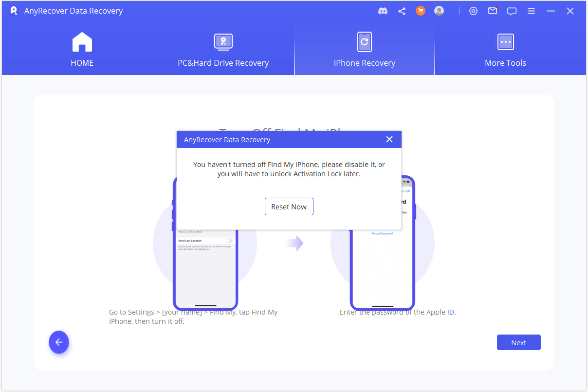588x392 pixels.
Task: Open the feedback chat bubble icon
Action: pos(512,11)
